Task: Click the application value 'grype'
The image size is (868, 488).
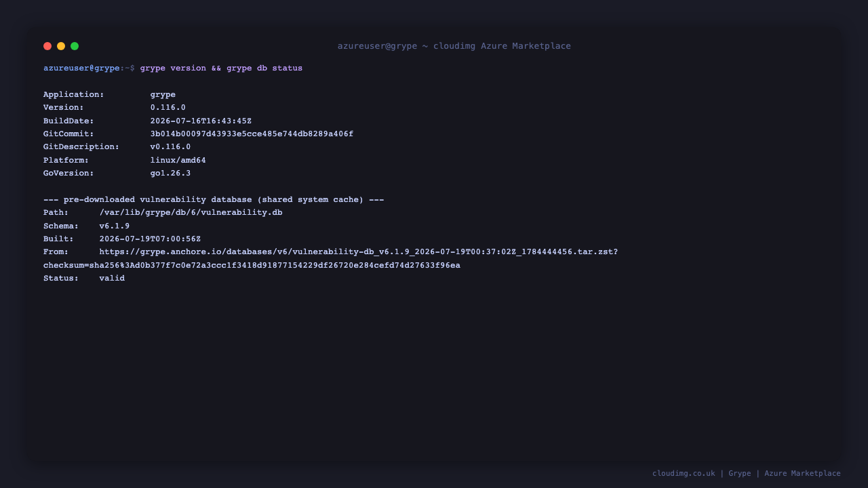Action: click(163, 95)
